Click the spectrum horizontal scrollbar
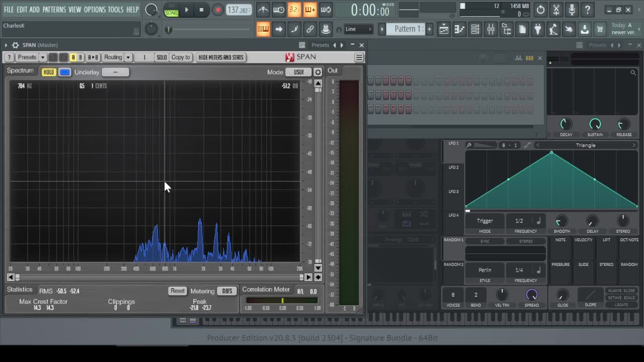 pos(159,277)
